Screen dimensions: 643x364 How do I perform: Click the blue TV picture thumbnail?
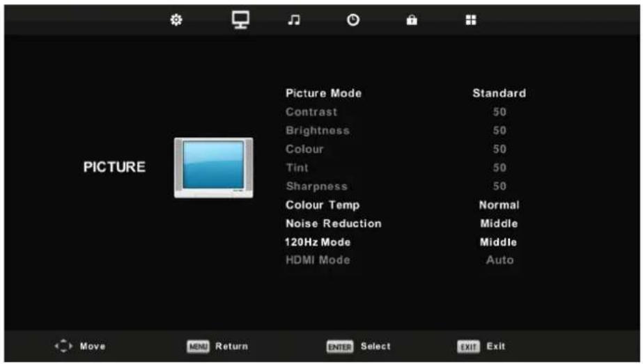(x=213, y=168)
